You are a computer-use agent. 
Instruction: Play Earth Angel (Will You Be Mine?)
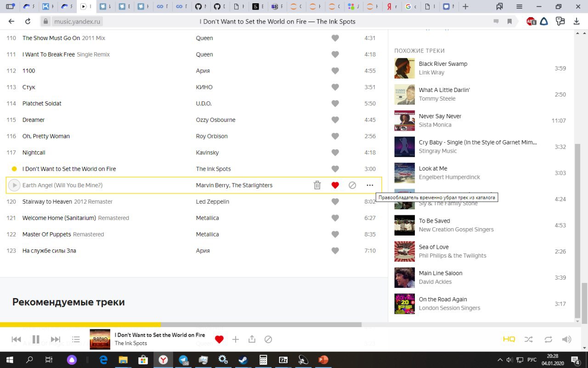pyautogui.click(x=14, y=185)
